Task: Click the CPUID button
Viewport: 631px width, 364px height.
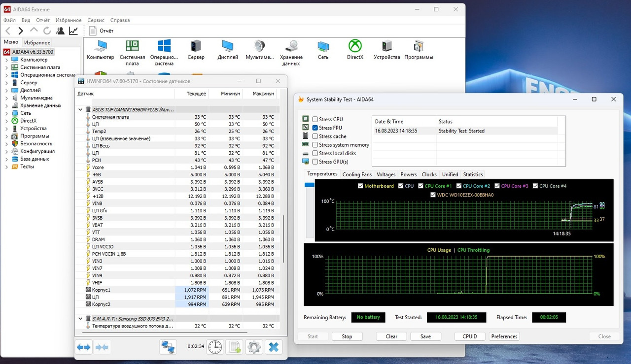Action: point(470,336)
